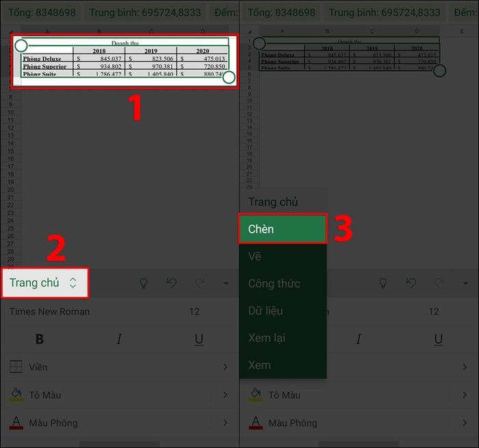Tap the lightbulb icon in right panel
This screenshot has width=479, height=448.
coord(383,283)
